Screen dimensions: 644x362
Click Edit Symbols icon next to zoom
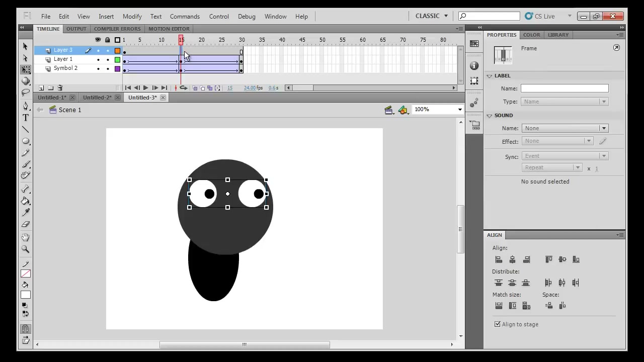pos(403,110)
